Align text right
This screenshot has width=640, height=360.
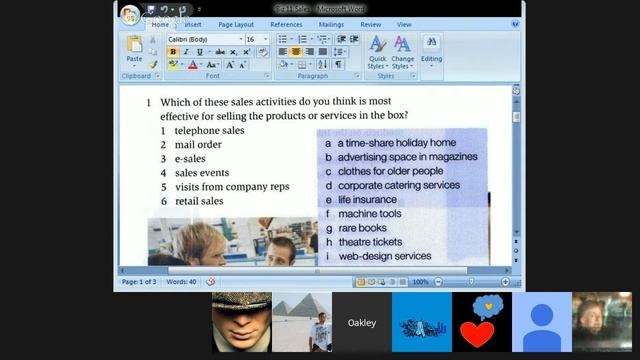point(309,51)
